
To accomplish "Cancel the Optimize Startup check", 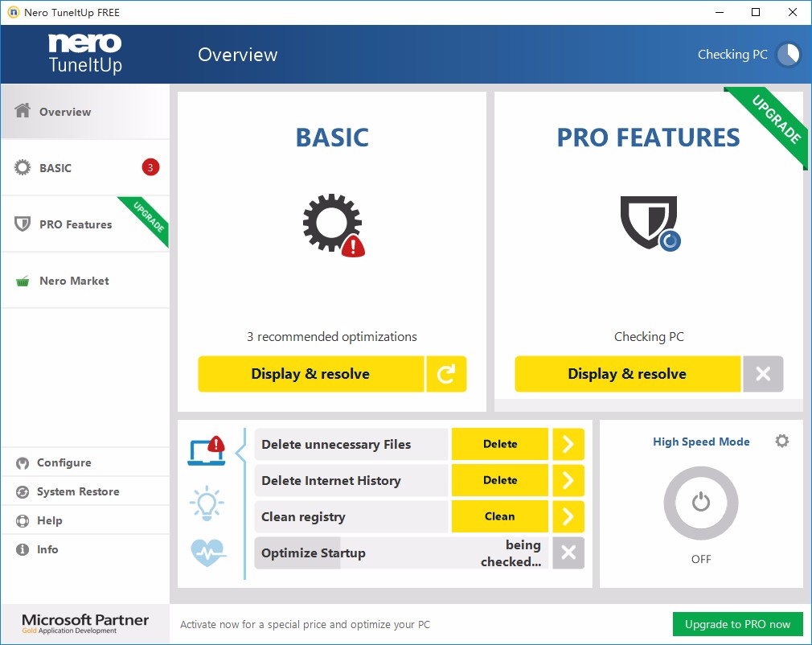I will pos(568,553).
